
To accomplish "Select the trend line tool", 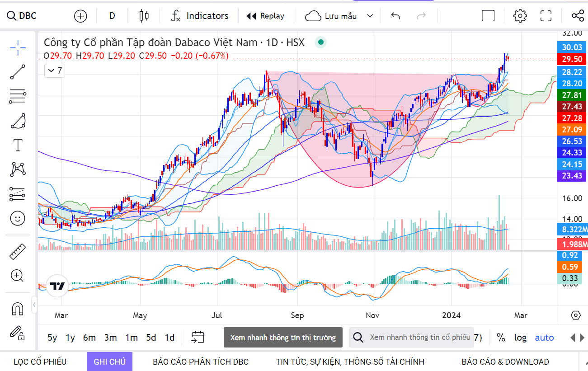I will [x=18, y=72].
